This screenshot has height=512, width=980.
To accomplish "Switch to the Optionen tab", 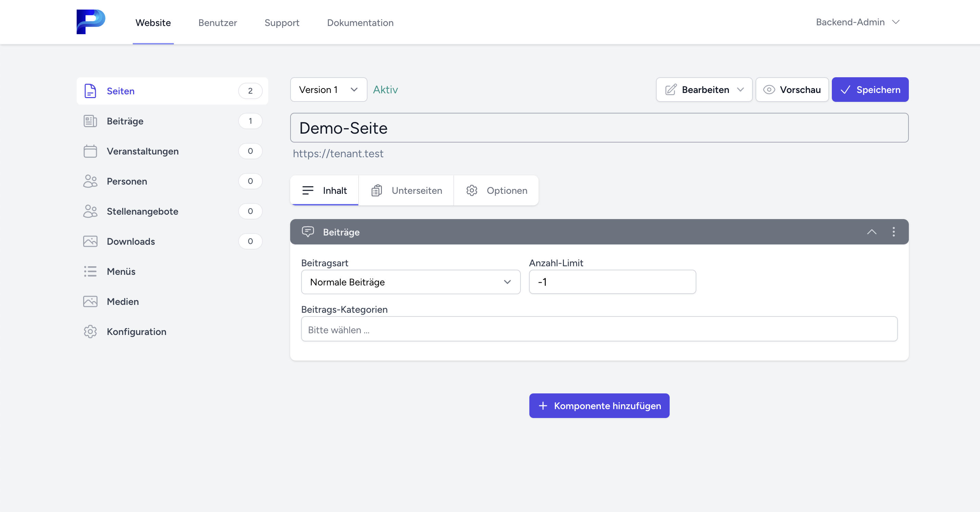I will pos(496,190).
